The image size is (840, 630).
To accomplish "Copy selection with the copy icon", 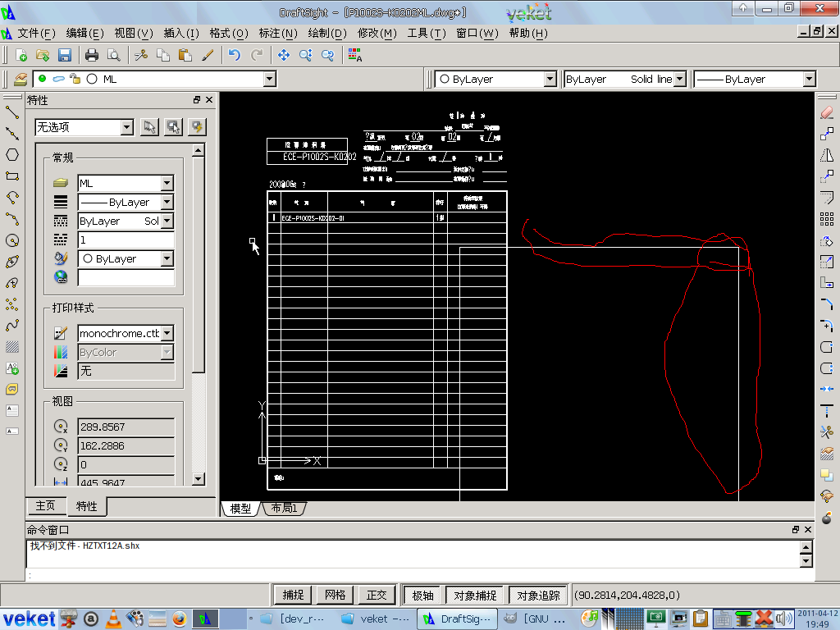I will coord(163,55).
